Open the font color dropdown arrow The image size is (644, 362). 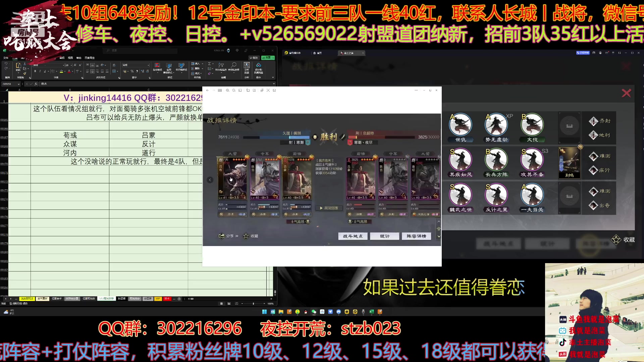pos(73,71)
